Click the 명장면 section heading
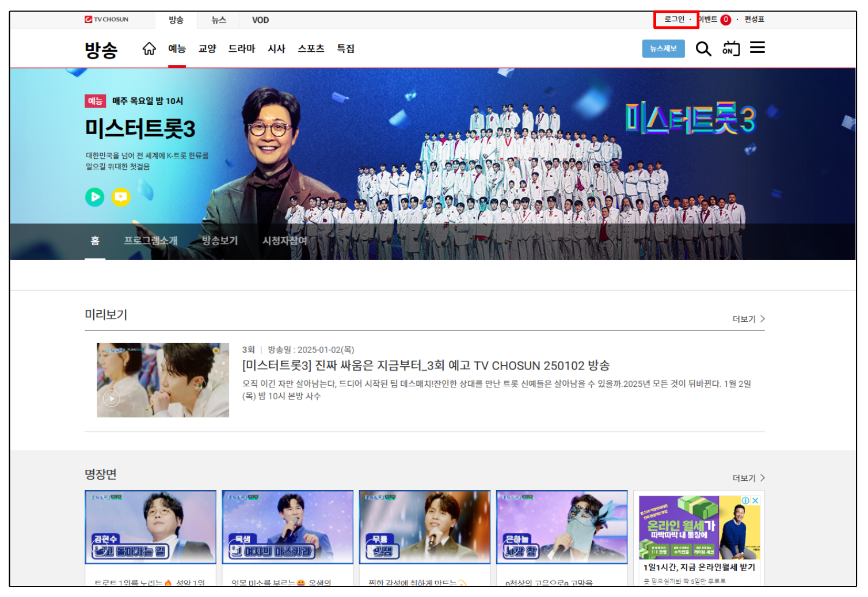The height and width of the screenshot is (597, 868). tap(101, 474)
